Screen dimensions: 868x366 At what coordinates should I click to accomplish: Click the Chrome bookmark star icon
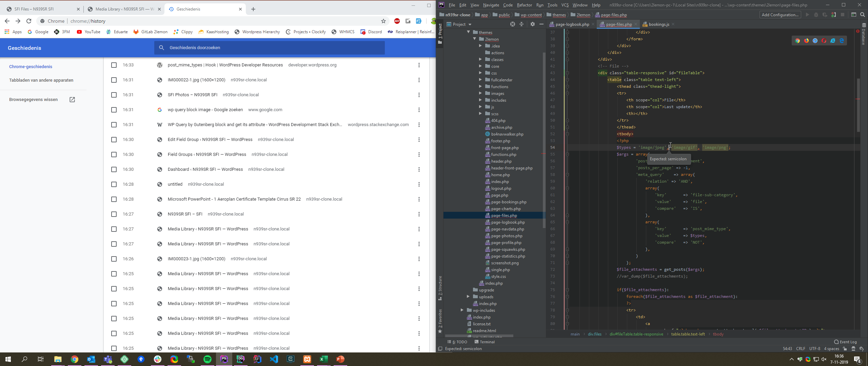(383, 21)
